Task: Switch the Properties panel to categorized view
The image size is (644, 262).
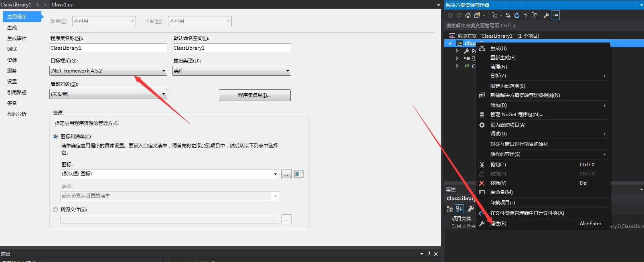Action: click(450, 208)
